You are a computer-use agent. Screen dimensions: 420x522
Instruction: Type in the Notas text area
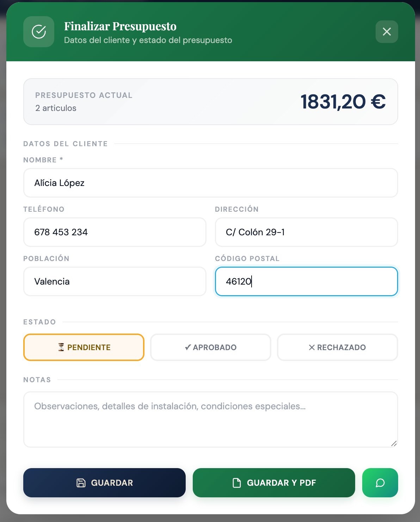coord(210,419)
